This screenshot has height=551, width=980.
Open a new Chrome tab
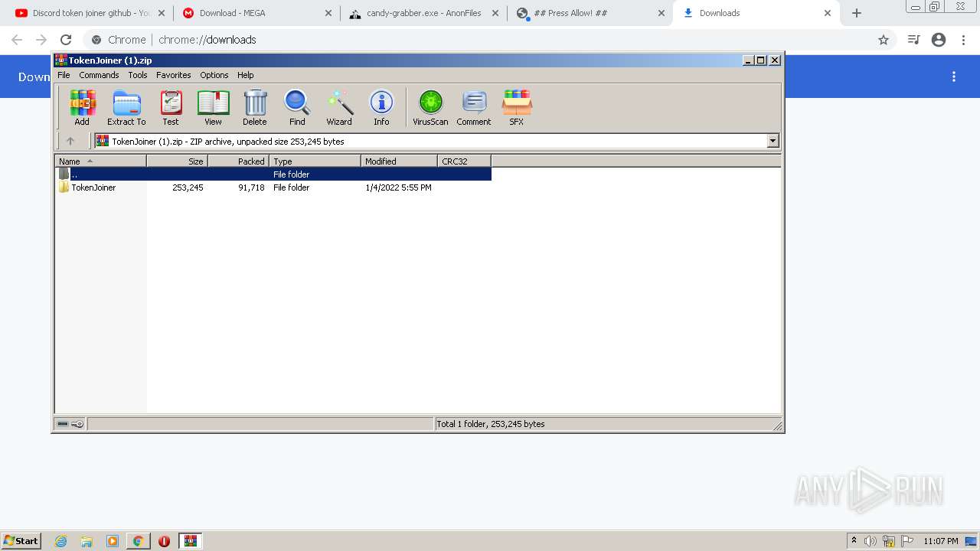tap(857, 13)
